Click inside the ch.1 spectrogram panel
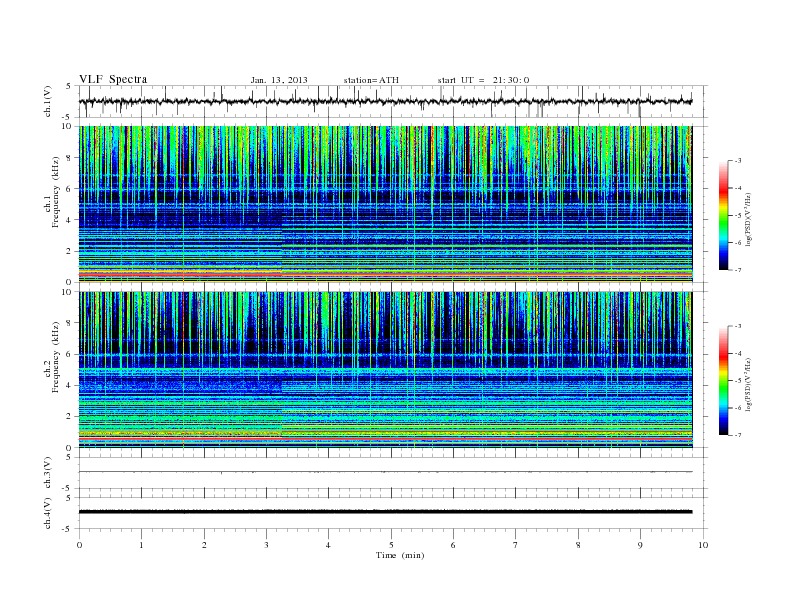This screenshot has width=792, height=612. pyautogui.click(x=385, y=204)
